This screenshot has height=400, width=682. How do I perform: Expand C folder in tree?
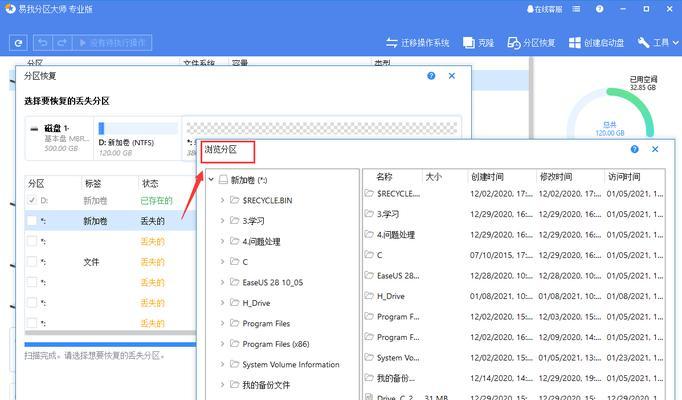click(222, 261)
